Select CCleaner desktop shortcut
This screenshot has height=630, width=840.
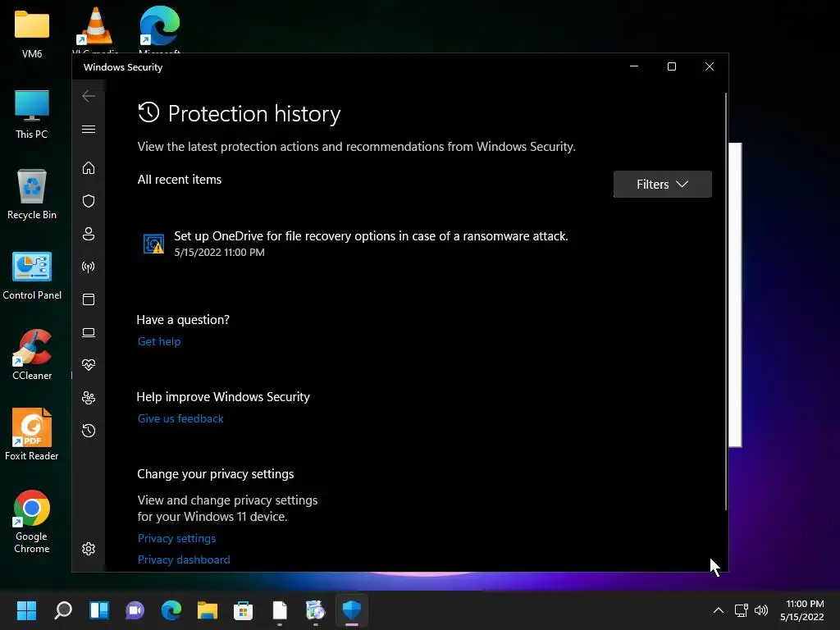pos(32,355)
